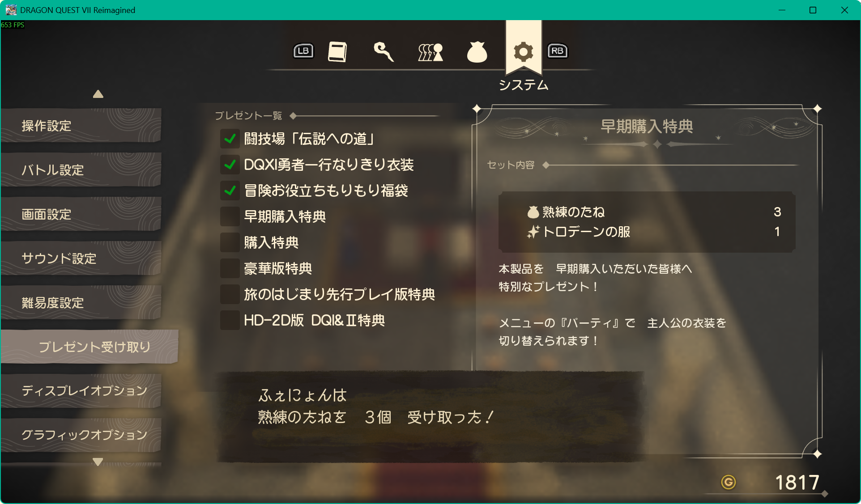Select the key icon tab

(x=384, y=52)
